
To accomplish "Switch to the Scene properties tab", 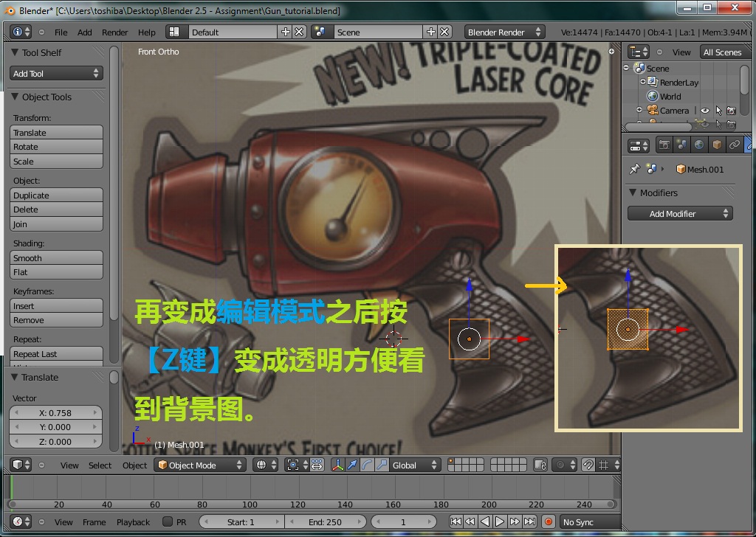I will pos(681,145).
